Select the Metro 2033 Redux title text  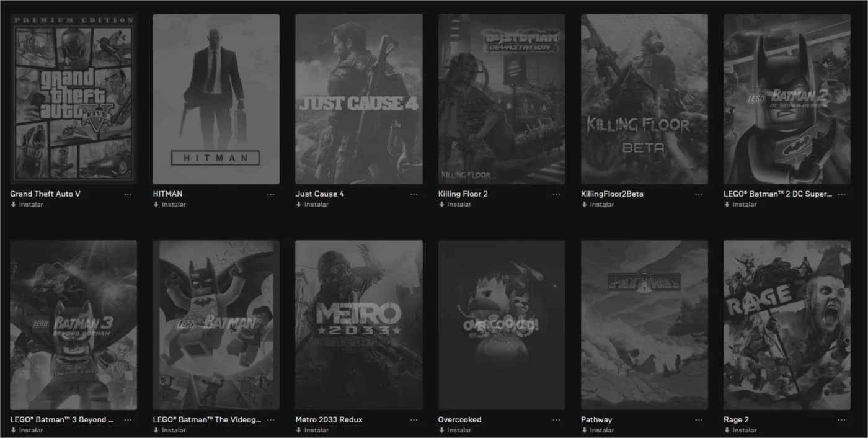tap(329, 420)
